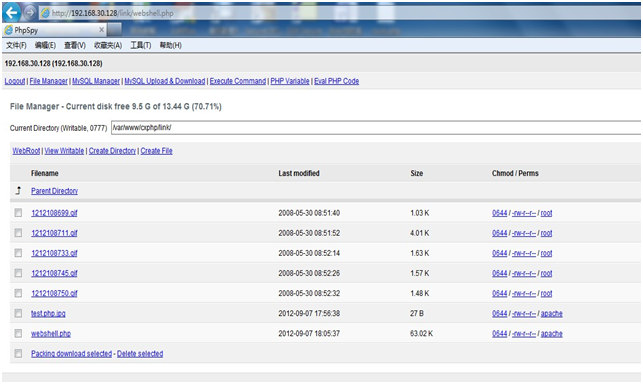The width and height of the screenshot is (643, 384).
Task: Open the Execute Command link
Action: tap(238, 81)
